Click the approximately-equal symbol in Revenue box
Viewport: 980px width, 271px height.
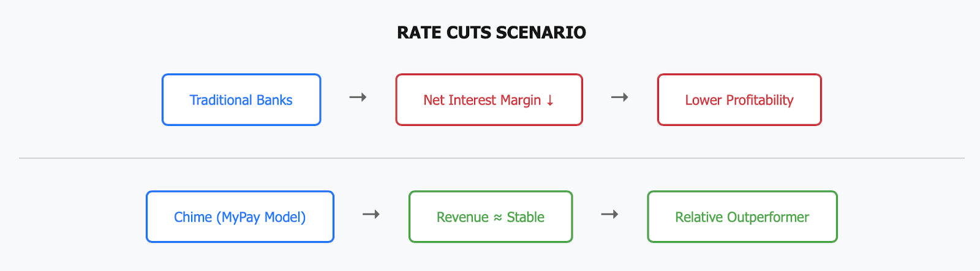(x=498, y=217)
